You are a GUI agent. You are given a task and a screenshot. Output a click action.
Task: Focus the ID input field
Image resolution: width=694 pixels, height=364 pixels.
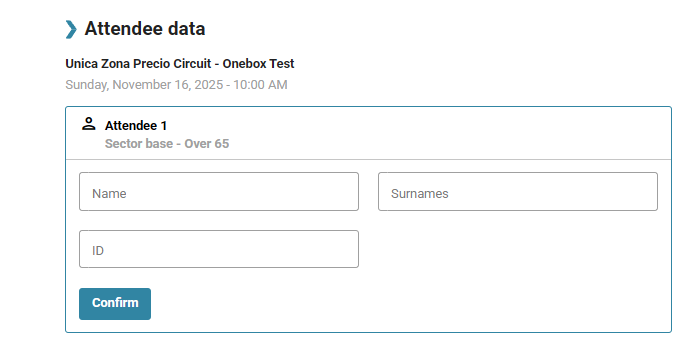click(x=219, y=249)
